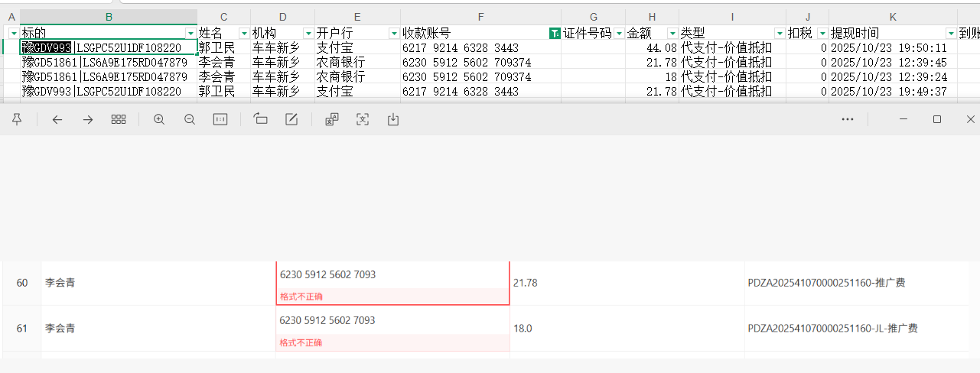Click PDZA202541070000251160-推广费 text in row 60
The height and width of the screenshot is (373, 980).
tap(826, 283)
